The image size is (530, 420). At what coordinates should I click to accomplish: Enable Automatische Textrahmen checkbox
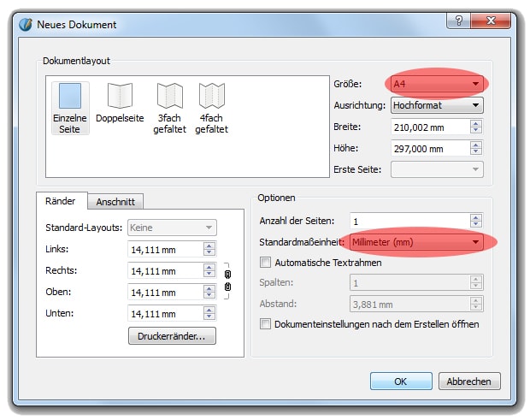click(x=265, y=263)
